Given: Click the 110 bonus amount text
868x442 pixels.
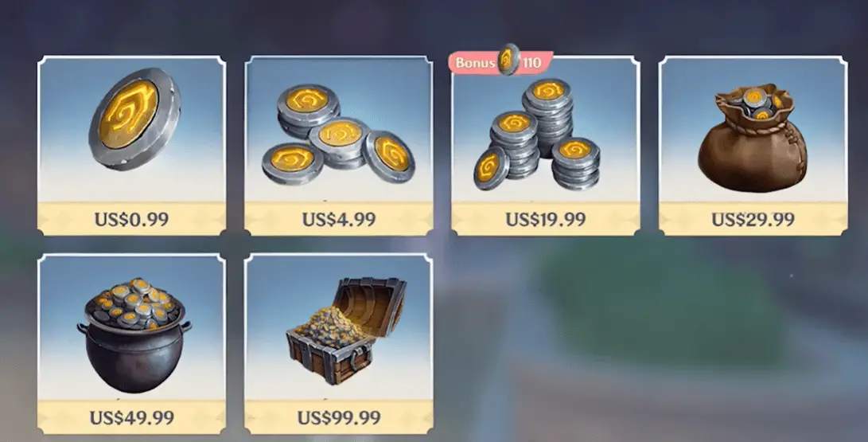Looking at the screenshot, I should pyautogui.click(x=531, y=63).
